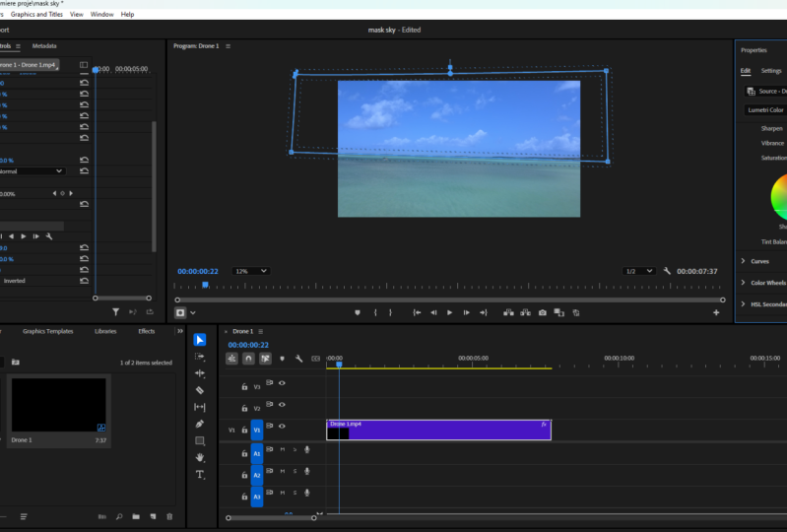
Task: Toggle A3 track targeting
Action: (x=257, y=497)
